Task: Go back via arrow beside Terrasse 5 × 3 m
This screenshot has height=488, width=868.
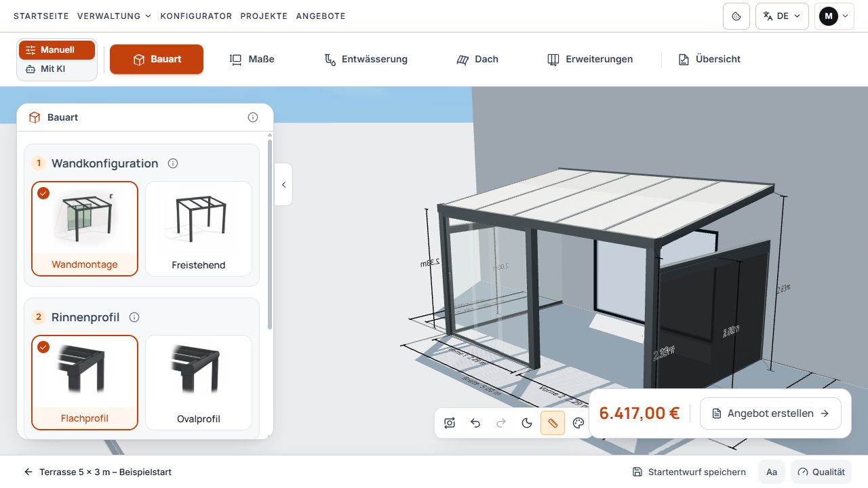Action: point(28,472)
